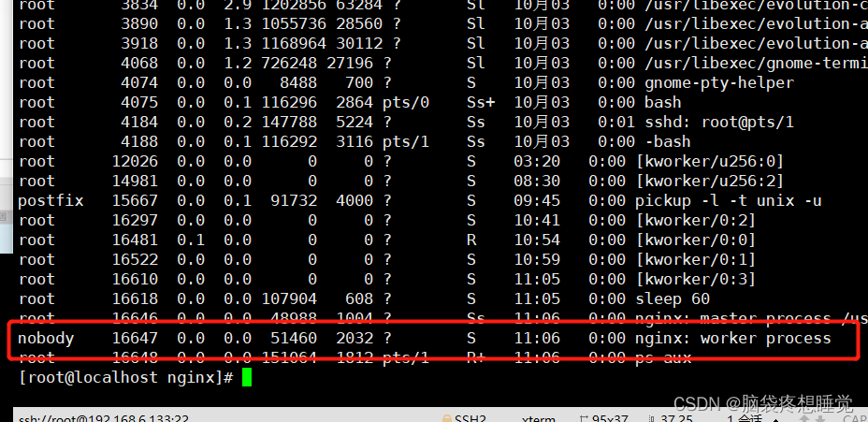
Task: Select the 'Ss+' process state
Action: (x=481, y=102)
